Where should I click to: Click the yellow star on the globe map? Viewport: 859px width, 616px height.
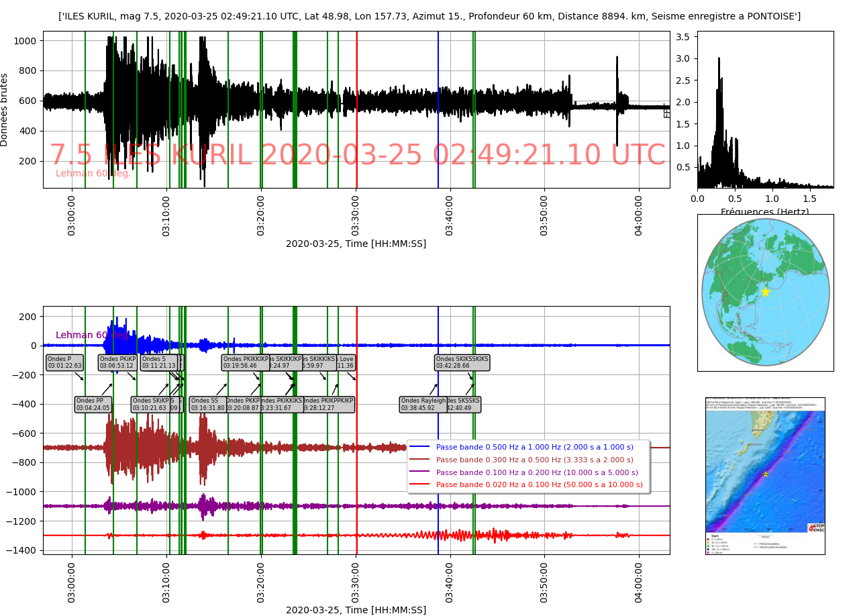pos(765,292)
